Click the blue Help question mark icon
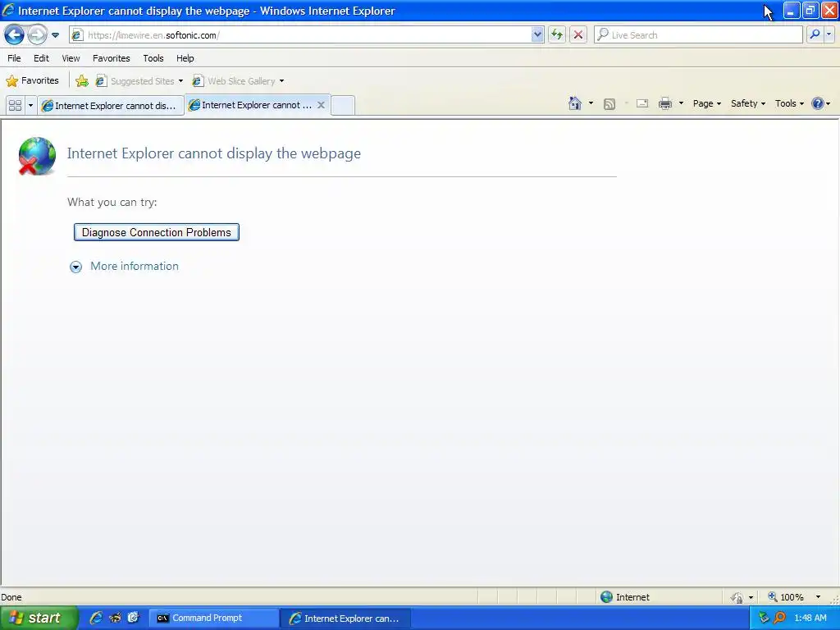 [x=818, y=103]
